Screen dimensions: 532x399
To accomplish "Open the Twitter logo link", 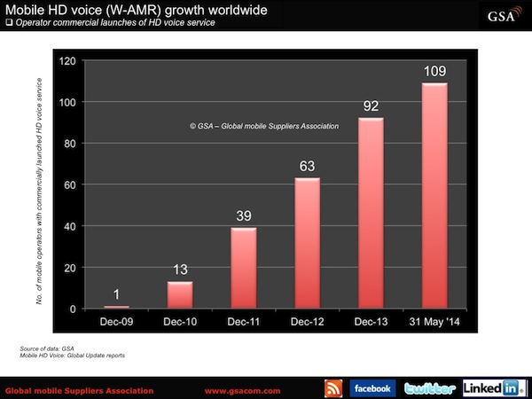I will 429,388.
